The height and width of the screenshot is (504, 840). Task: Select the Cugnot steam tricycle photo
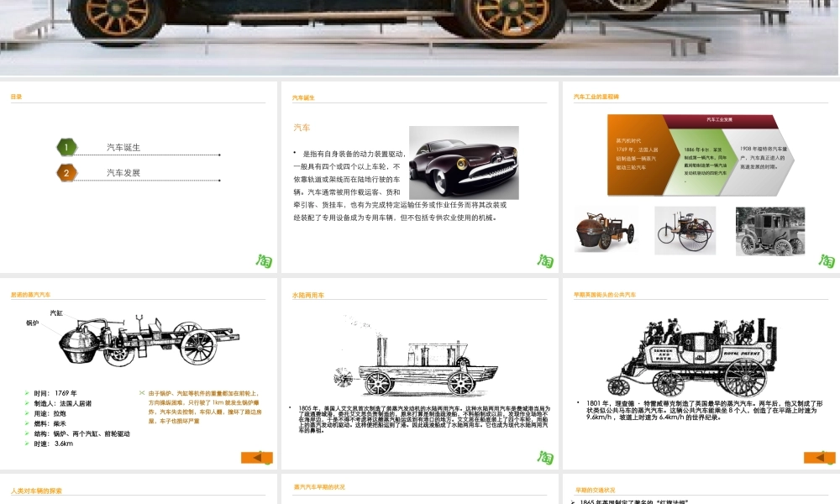606,230
